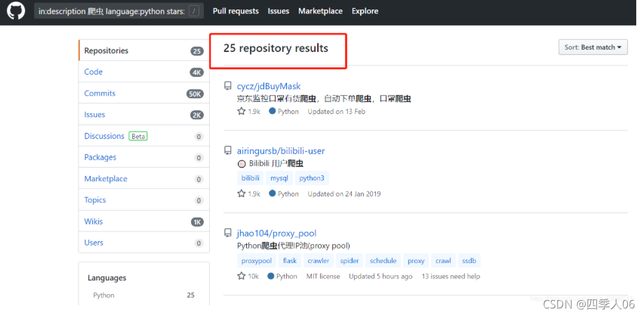Click the star icon under cycz/jdBuyMask
644x315 pixels.
tap(241, 112)
